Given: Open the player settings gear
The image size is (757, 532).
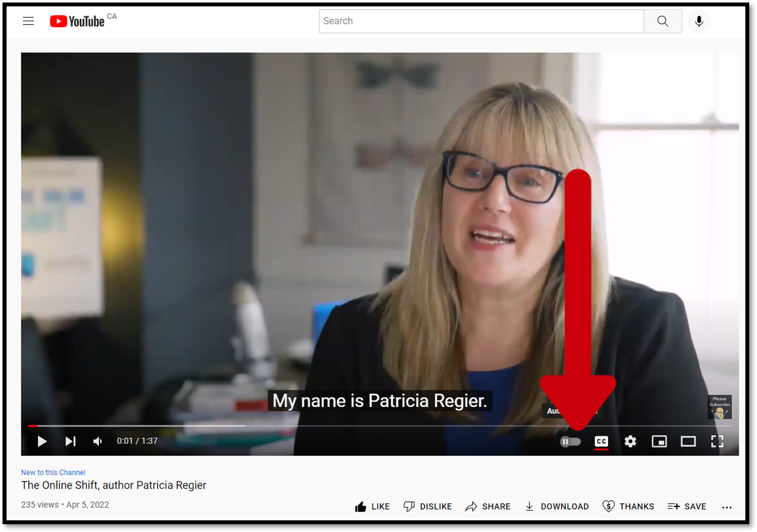Looking at the screenshot, I should point(630,441).
